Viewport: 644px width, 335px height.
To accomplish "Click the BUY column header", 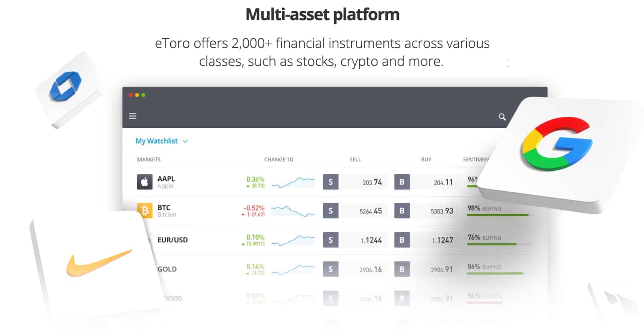I will click(426, 159).
